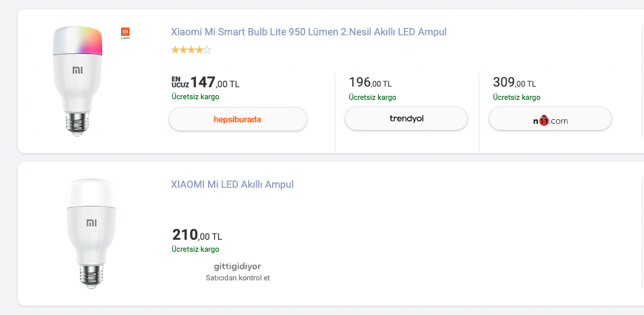Image resolution: width=644 pixels, height=315 pixels.
Task: Select the 196,00 TL price
Action: tap(370, 83)
